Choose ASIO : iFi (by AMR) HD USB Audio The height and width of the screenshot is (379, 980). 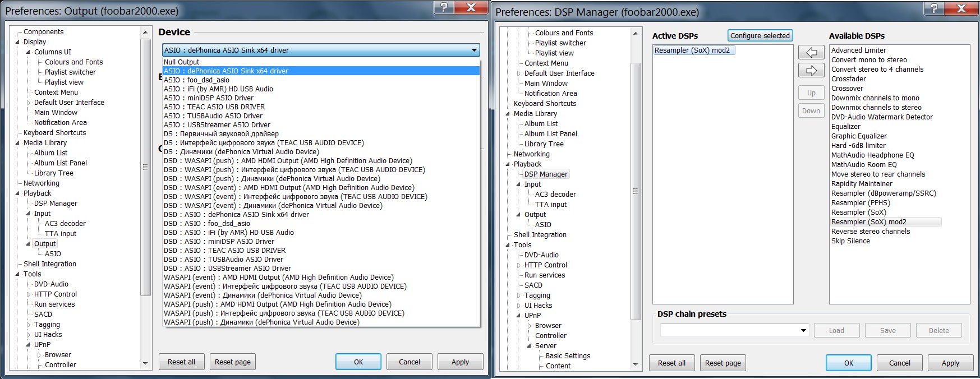click(321, 89)
